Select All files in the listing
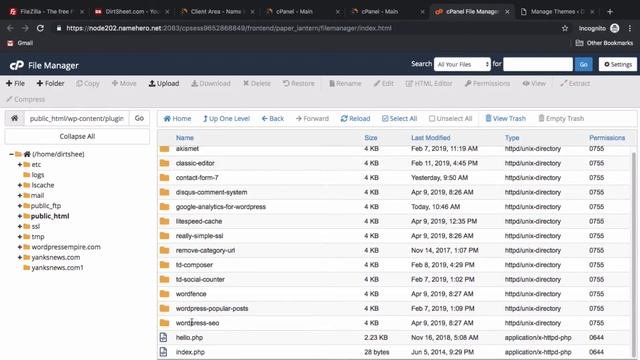Image resolution: width=640 pixels, height=360 pixels. click(x=399, y=118)
